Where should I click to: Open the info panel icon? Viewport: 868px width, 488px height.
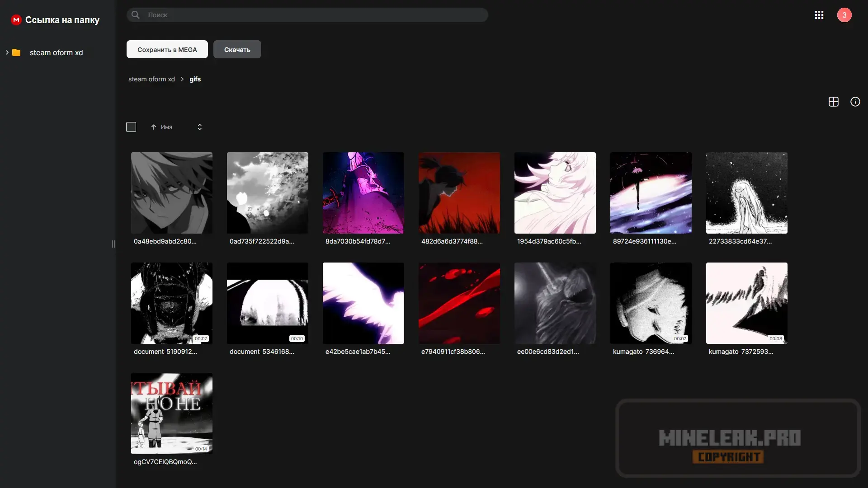point(855,102)
